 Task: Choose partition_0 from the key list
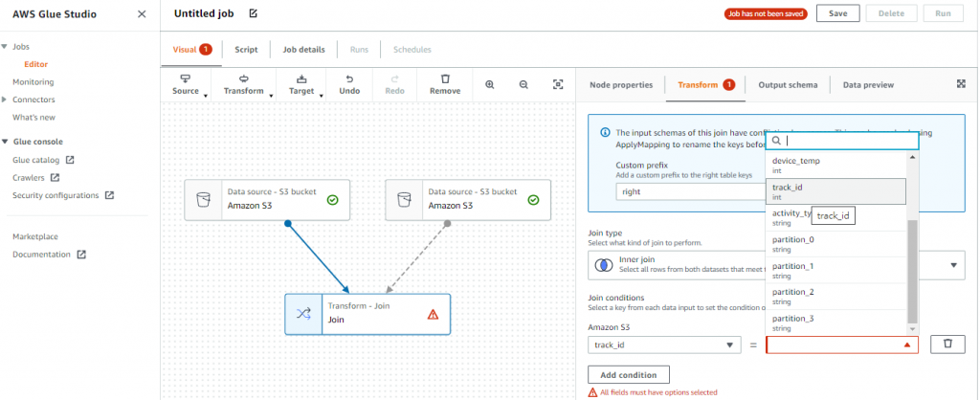pyautogui.click(x=836, y=244)
